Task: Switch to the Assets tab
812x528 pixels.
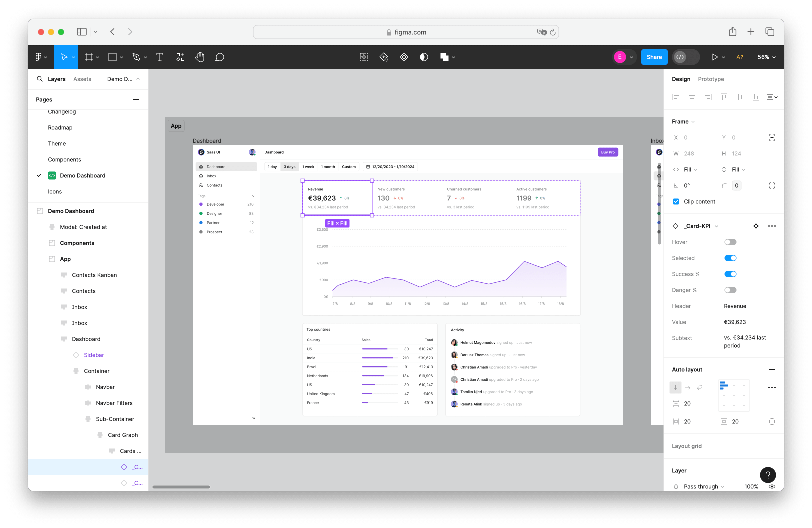Action: (82, 79)
